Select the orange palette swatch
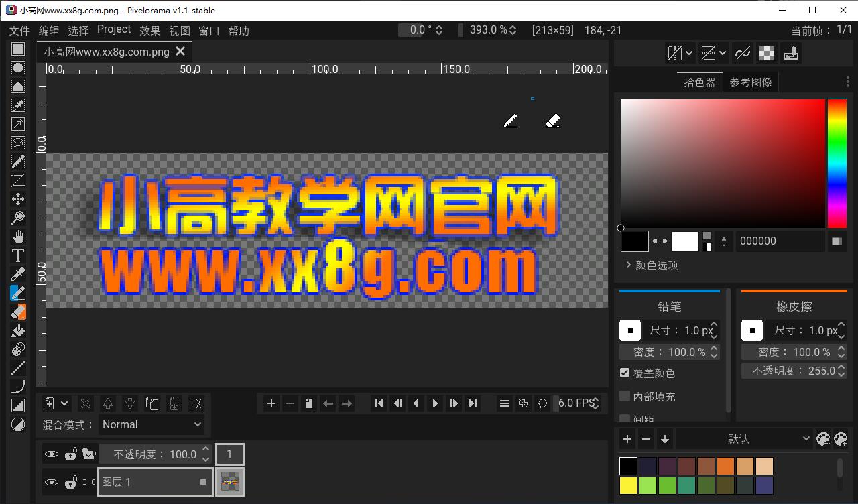Screen dimensions: 858x504 725,466
